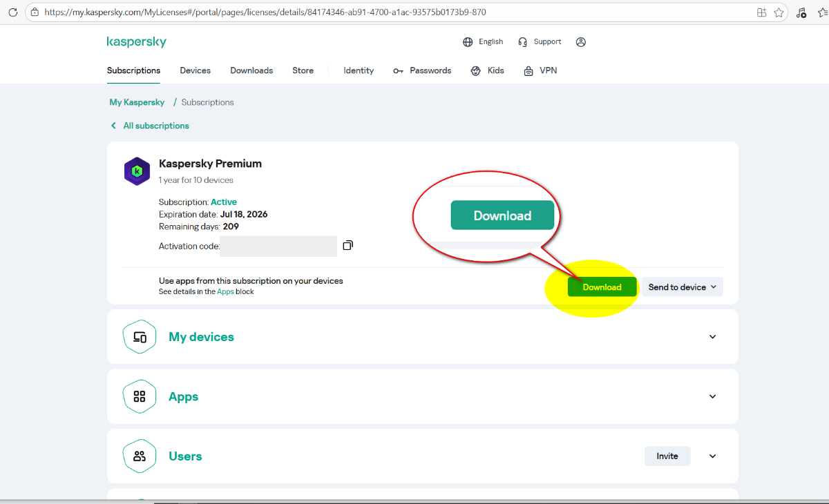The width and height of the screenshot is (829, 504).
Task: Click the Passwords key icon
Action: pos(398,71)
